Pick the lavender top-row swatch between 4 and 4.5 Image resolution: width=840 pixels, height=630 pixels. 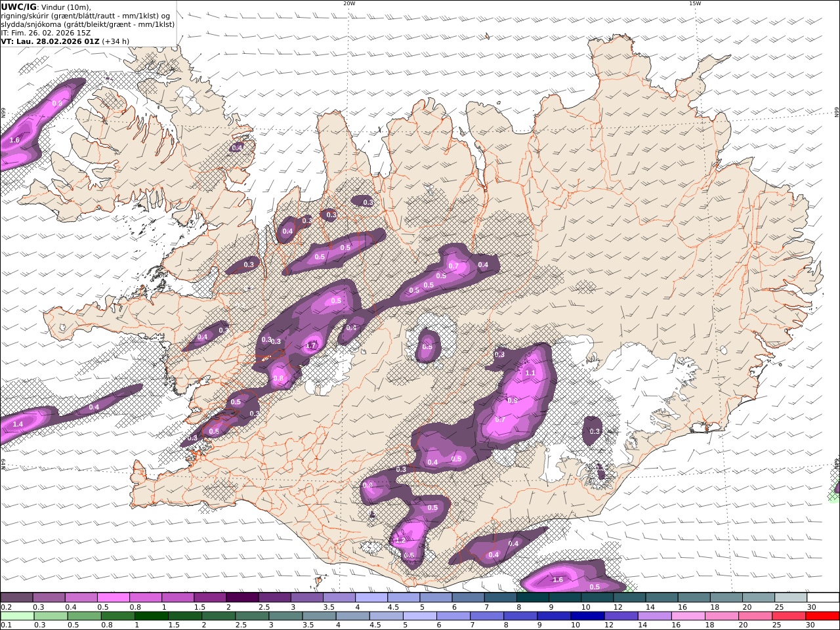pos(371,598)
